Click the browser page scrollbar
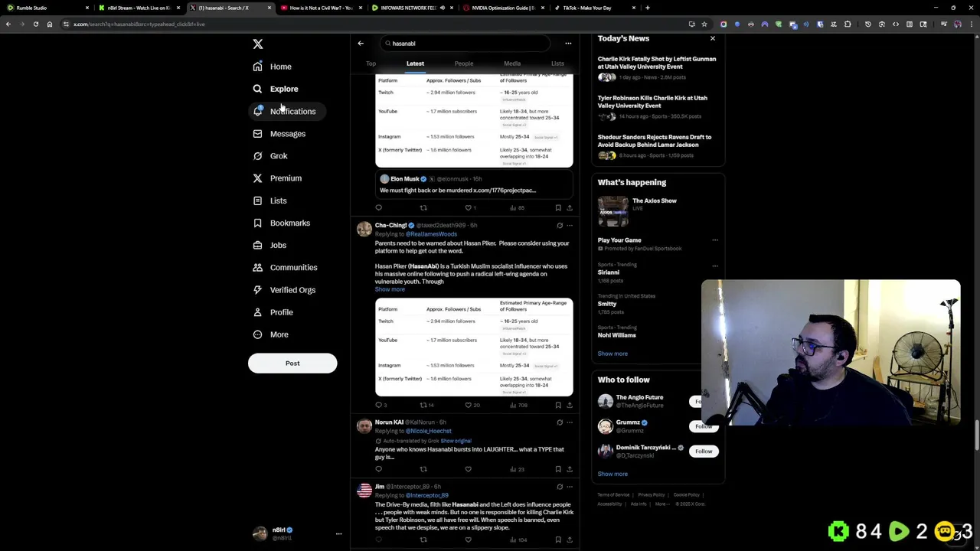 pos(976,291)
